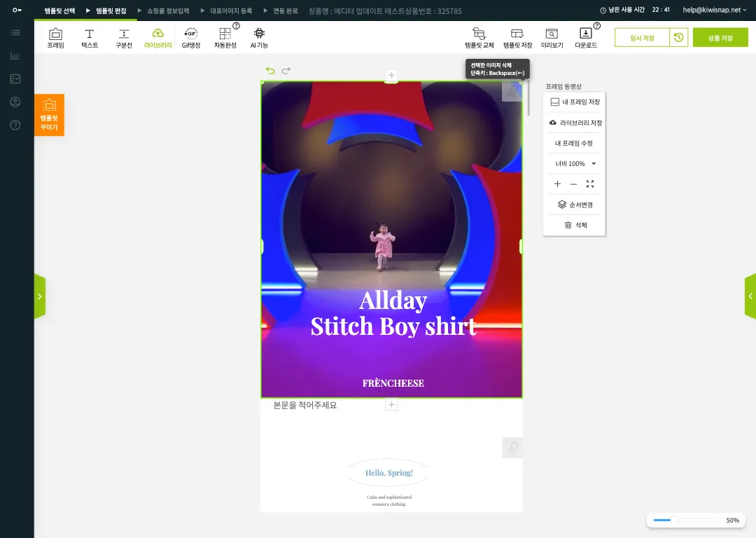Select the Allday Stitch Boy shirt title
The height and width of the screenshot is (538, 756).
pyautogui.click(x=393, y=313)
